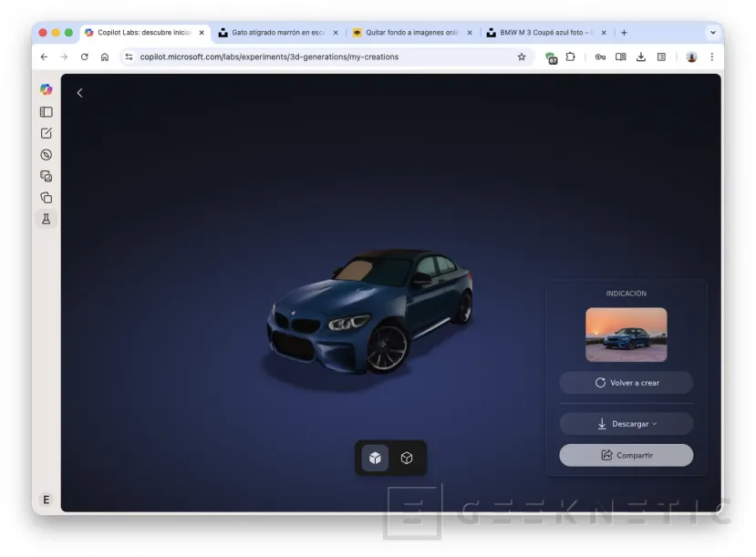Toggle the bookmark star for this page
Image resolution: width=756 pixels, height=557 pixels.
click(521, 57)
